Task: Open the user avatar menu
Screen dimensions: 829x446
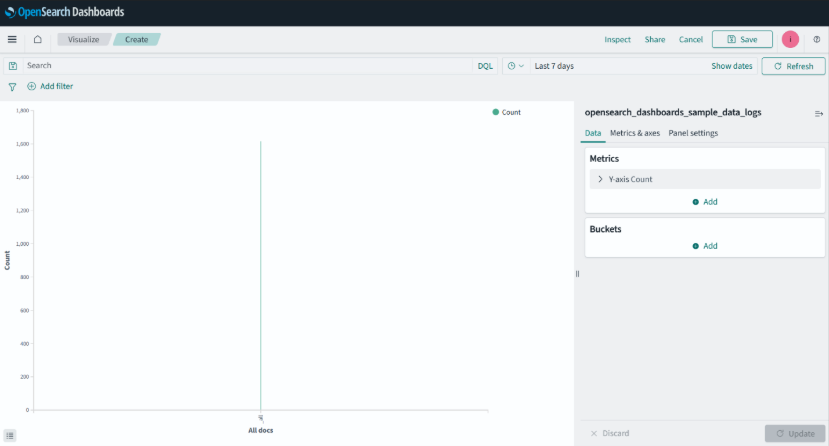Action: [x=790, y=39]
